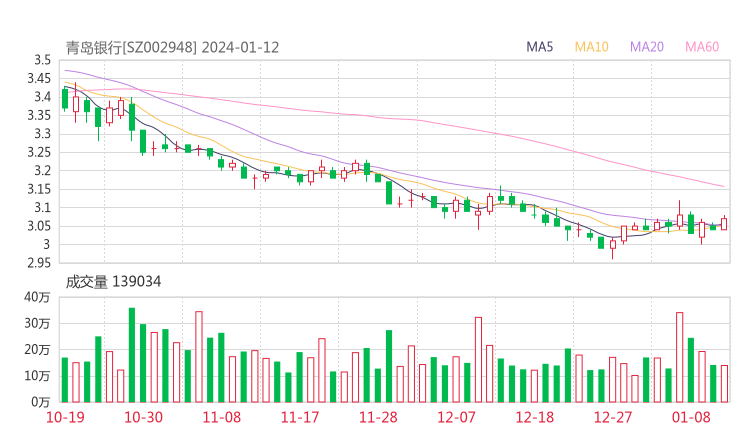Viewport: 740px width, 440px height.
Task: Select the 3.35 price axis label
Action: click(39, 115)
